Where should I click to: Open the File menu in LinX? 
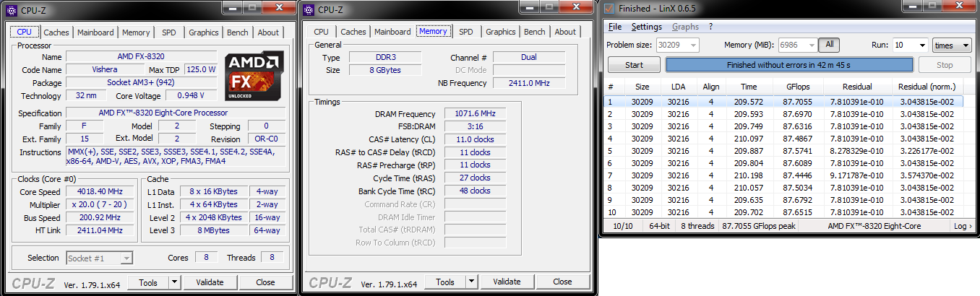(x=615, y=27)
